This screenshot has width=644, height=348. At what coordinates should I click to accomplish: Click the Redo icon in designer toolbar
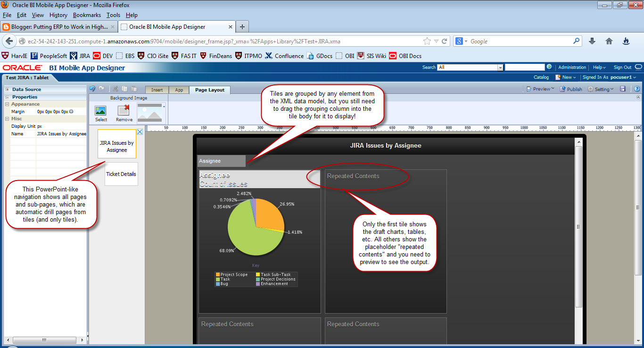(101, 89)
